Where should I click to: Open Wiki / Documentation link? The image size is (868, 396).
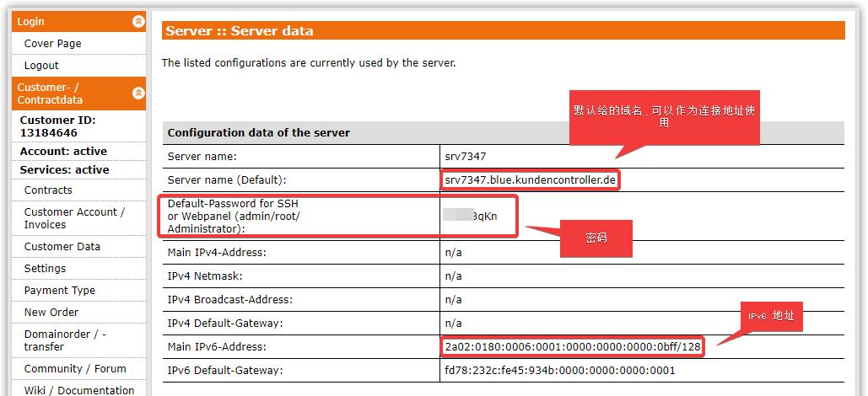coord(78,390)
